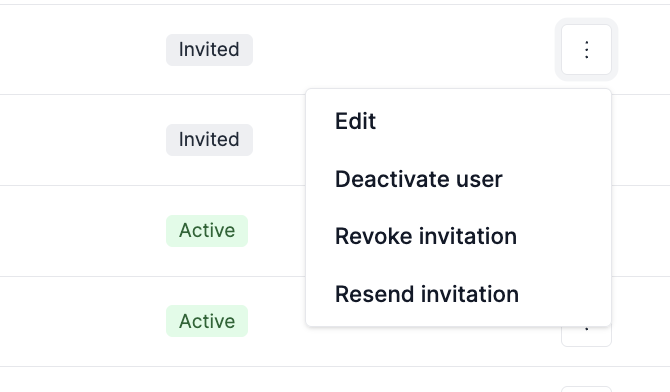Click the three-dot menu button beside first Invited row
The height and width of the screenshot is (392, 670).
point(586,50)
